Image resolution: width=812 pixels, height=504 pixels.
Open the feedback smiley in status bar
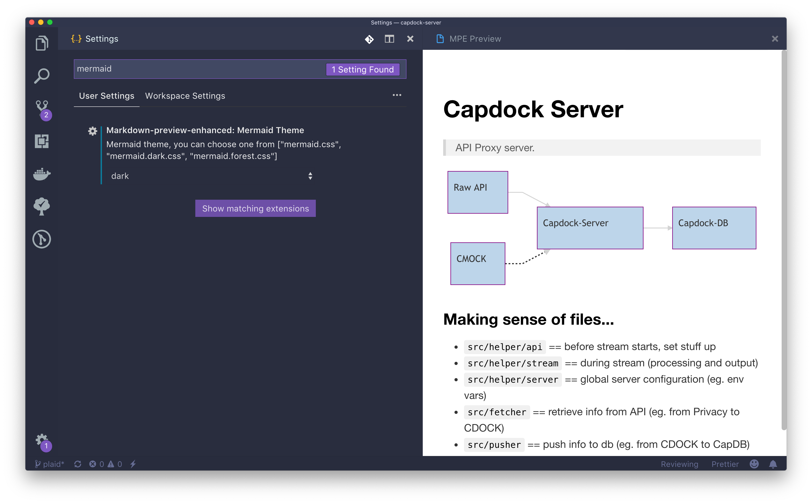tap(754, 464)
